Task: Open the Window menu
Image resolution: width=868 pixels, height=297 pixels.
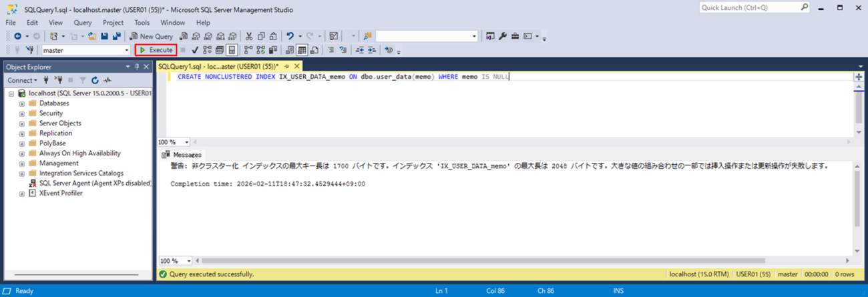Action: (173, 23)
